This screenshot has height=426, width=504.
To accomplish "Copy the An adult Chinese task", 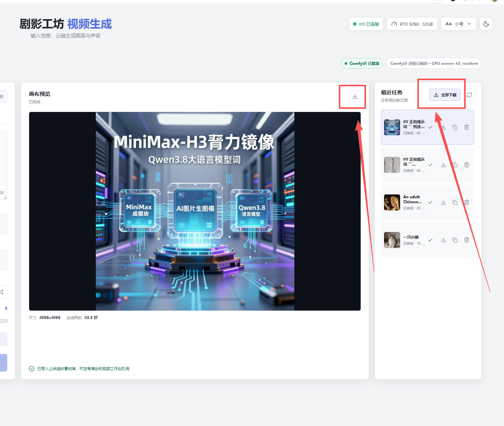I will (x=455, y=202).
